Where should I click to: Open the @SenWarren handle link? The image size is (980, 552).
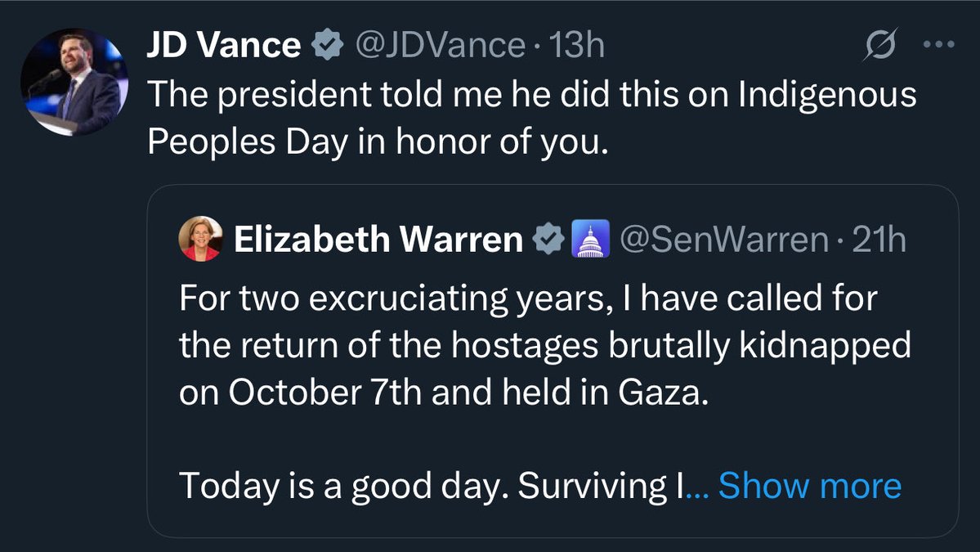coord(724,240)
